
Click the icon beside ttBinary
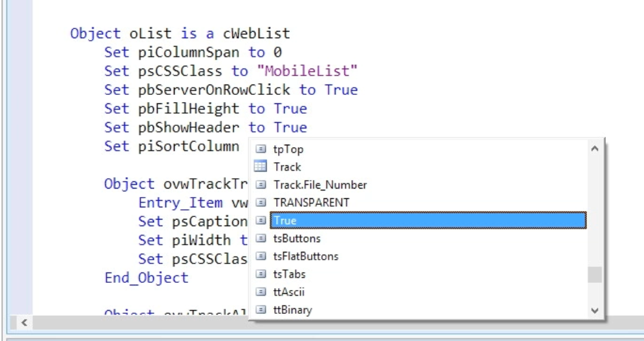click(261, 310)
